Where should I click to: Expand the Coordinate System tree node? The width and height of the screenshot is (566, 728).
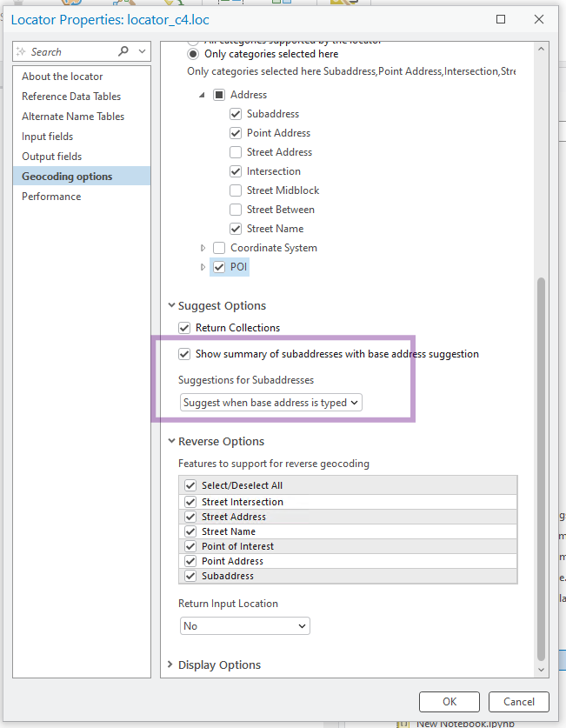tap(203, 248)
